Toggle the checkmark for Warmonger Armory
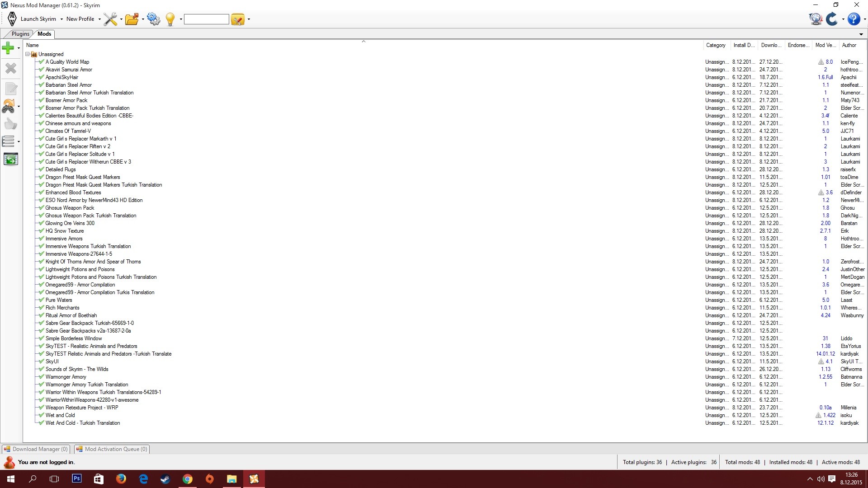The height and width of the screenshot is (488, 868). [x=41, y=377]
